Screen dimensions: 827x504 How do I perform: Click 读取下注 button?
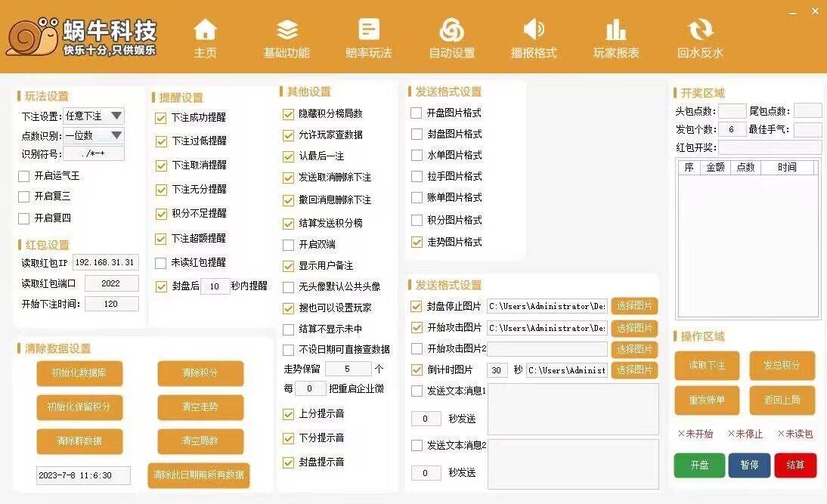pos(707,366)
